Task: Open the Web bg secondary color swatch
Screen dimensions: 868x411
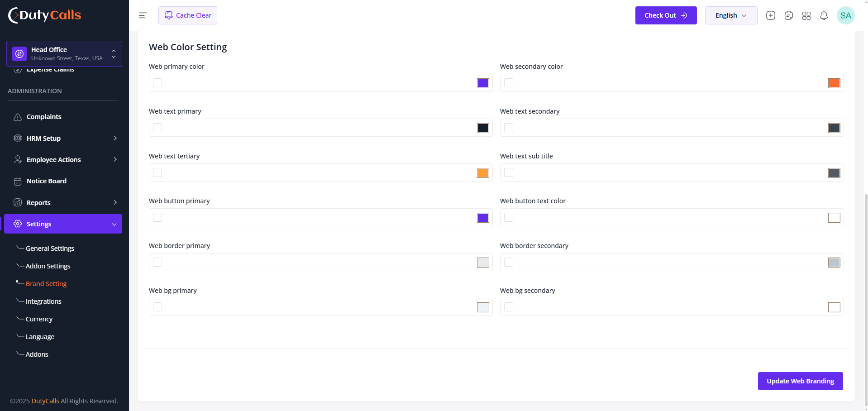Action: pyautogui.click(x=834, y=307)
